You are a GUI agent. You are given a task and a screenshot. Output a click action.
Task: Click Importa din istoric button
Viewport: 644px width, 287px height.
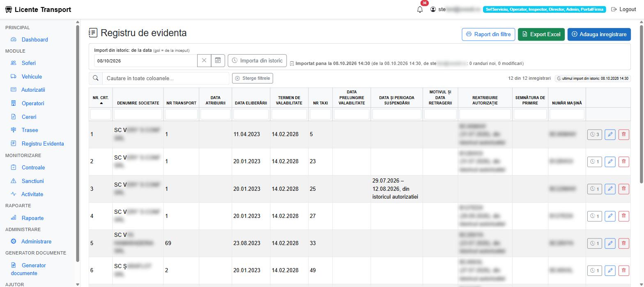click(257, 60)
